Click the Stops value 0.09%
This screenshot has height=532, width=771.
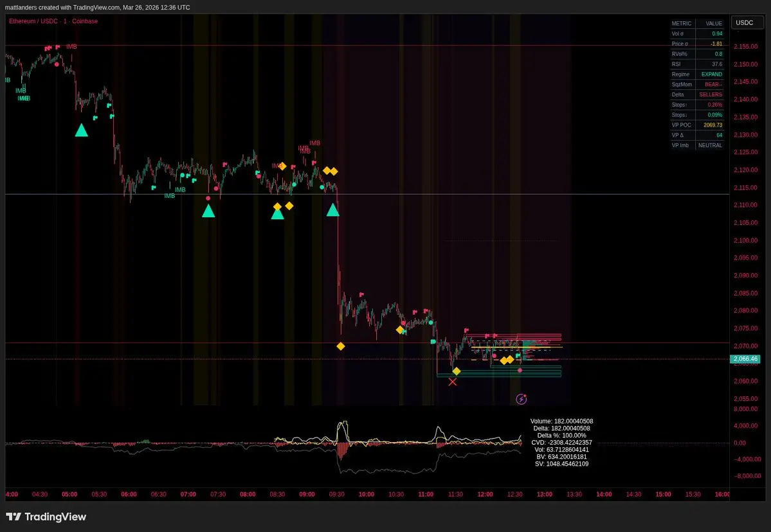coord(715,115)
